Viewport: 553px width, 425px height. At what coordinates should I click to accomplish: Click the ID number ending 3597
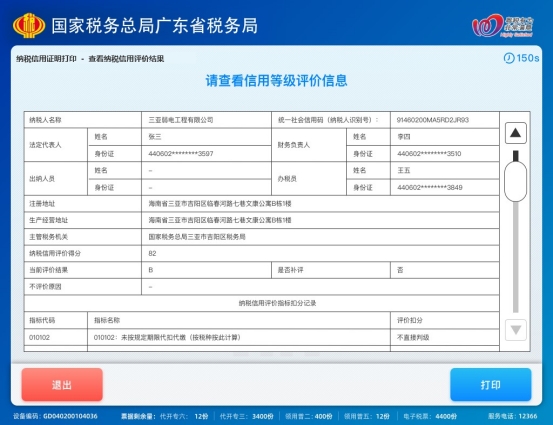[x=181, y=153]
